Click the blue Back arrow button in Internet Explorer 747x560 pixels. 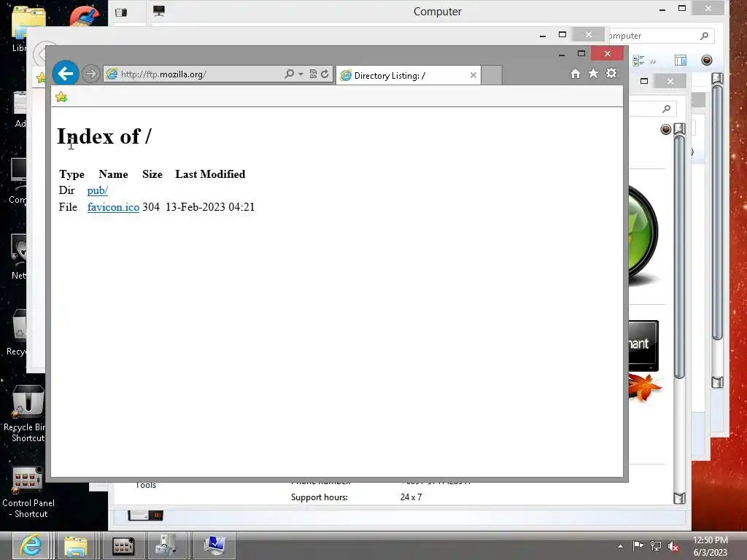click(x=65, y=74)
